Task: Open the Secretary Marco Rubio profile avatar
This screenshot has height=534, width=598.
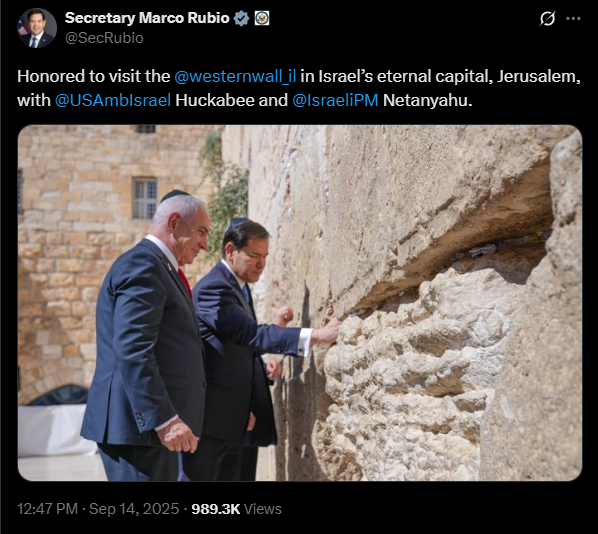Action: tap(37, 28)
